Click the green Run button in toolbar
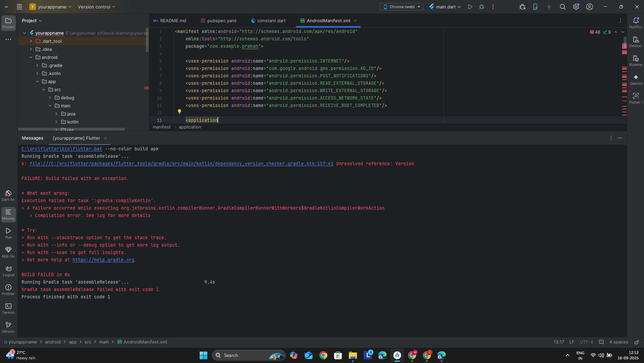Screen dimensions: 644x363 click(470, 7)
